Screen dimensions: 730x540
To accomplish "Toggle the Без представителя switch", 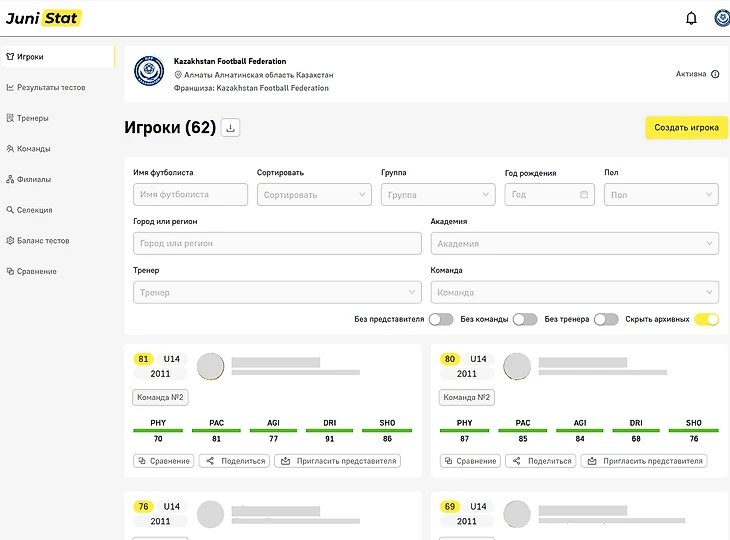I will 440,319.
